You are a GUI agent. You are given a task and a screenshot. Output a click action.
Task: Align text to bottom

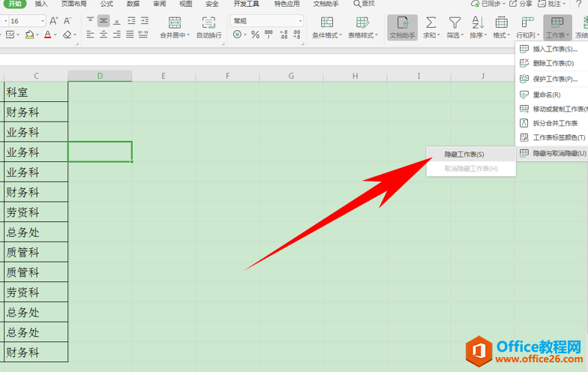pyautogui.click(x=117, y=21)
